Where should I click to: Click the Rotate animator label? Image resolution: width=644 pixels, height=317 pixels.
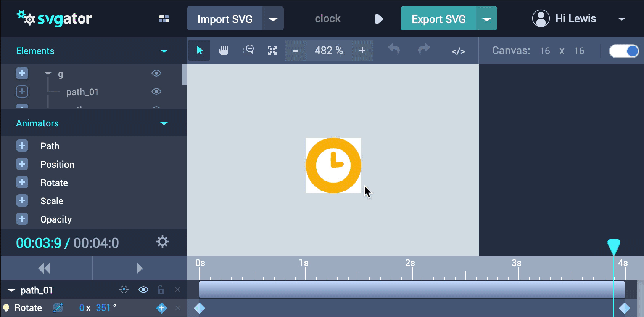[x=54, y=183]
